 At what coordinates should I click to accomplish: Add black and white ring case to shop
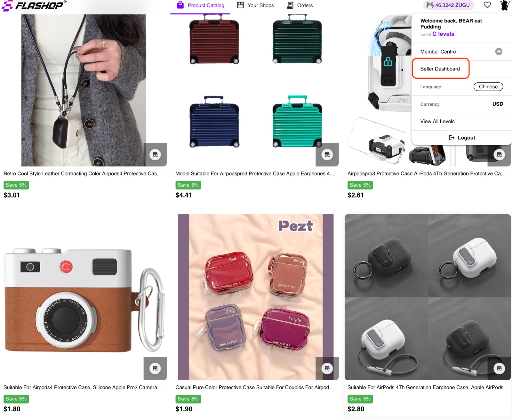(x=499, y=368)
